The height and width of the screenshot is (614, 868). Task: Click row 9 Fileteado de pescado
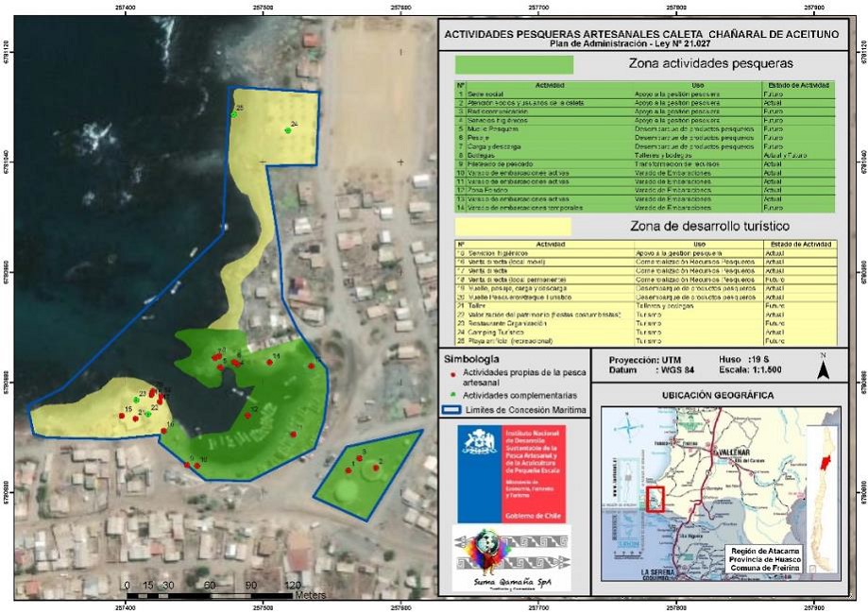pos(645,164)
